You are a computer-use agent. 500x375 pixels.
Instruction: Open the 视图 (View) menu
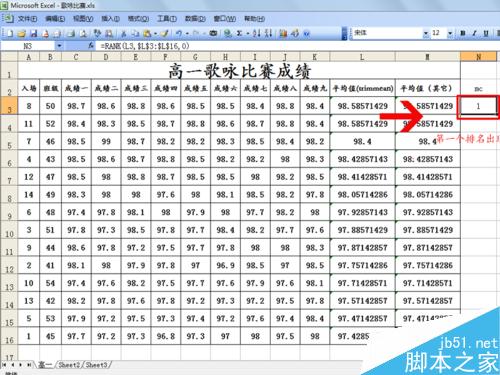(83, 19)
